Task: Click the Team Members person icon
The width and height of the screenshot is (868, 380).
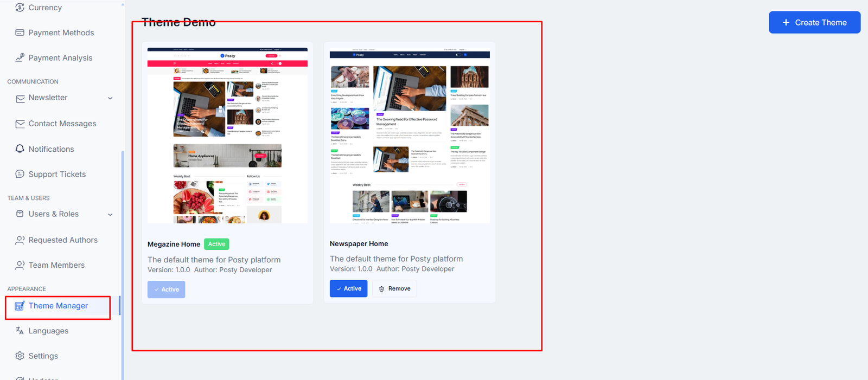Action: tap(20, 265)
